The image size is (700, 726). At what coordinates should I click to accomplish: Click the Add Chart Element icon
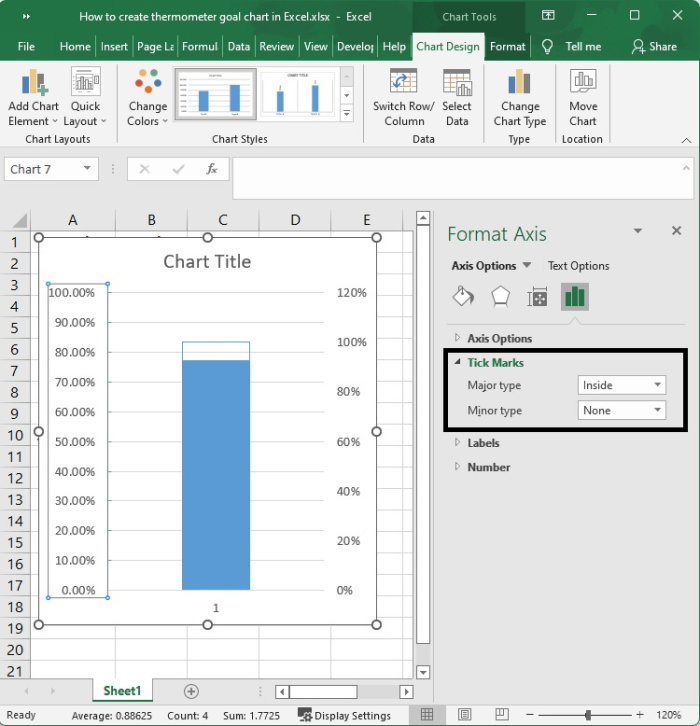click(33, 84)
